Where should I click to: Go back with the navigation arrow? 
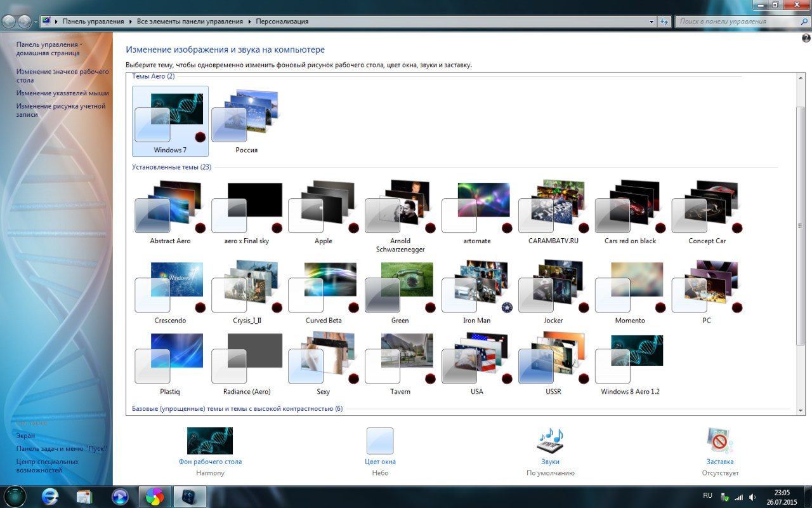tap(9, 22)
